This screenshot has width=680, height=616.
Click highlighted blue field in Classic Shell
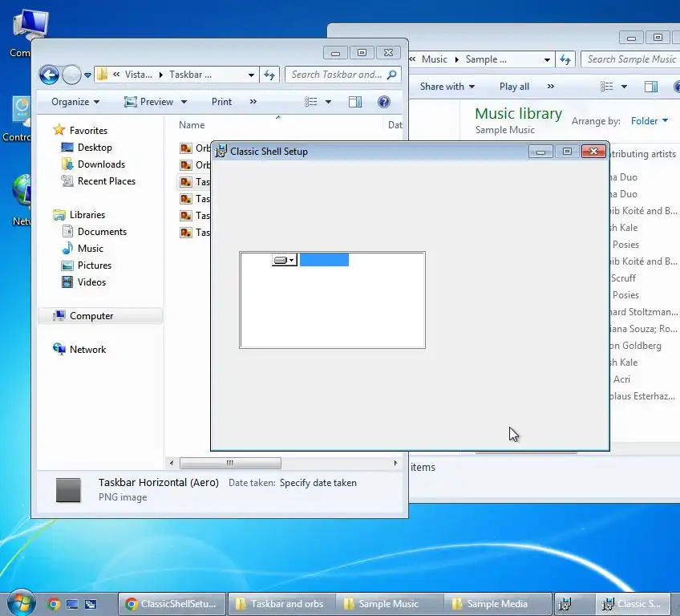(x=325, y=260)
